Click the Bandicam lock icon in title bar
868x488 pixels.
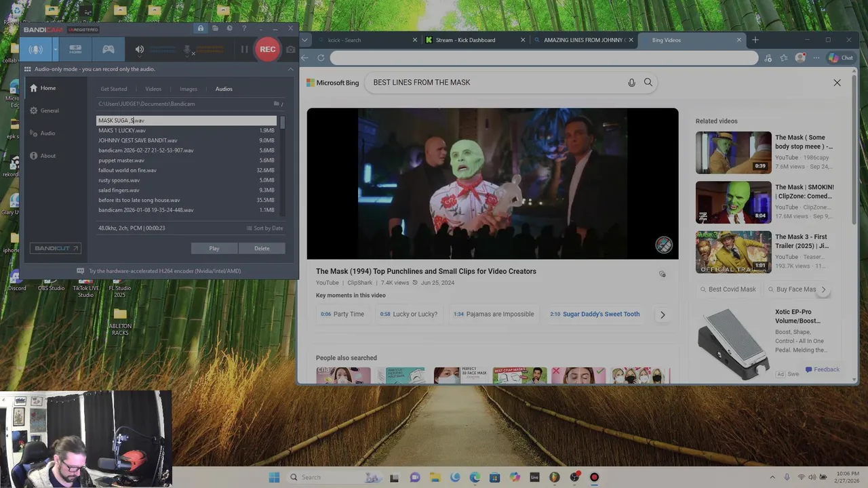click(201, 28)
